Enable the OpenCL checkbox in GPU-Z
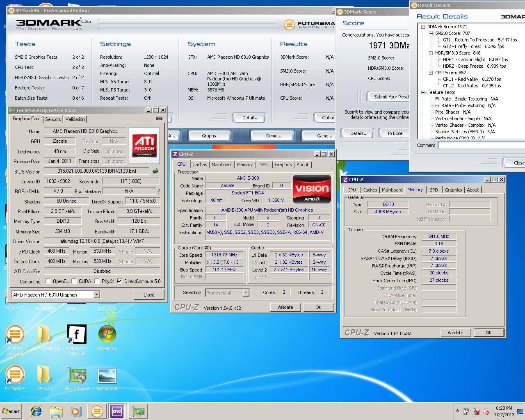This screenshot has width=525, height=420. pyautogui.click(x=48, y=281)
